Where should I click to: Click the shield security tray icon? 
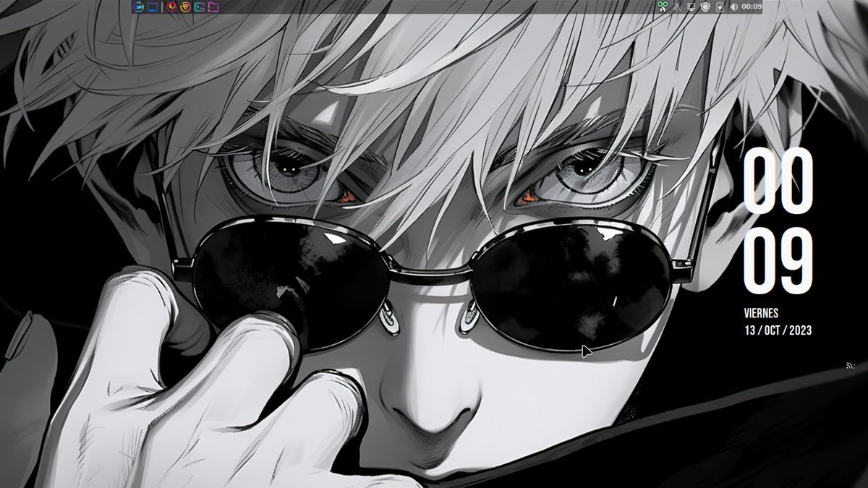pyautogui.click(x=705, y=7)
